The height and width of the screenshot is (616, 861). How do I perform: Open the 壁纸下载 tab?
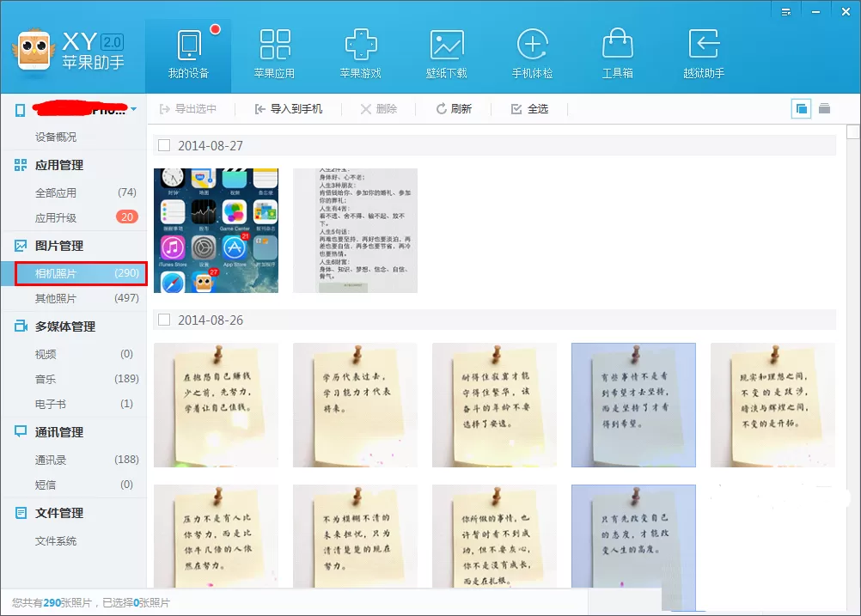tap(447, 56)
